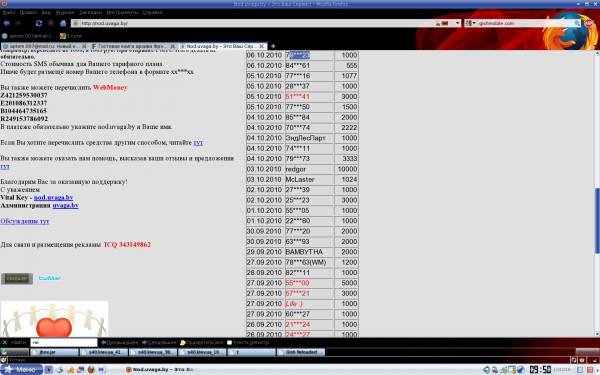
Task: Close the find bar with the X icon
Action: [5, 342]
